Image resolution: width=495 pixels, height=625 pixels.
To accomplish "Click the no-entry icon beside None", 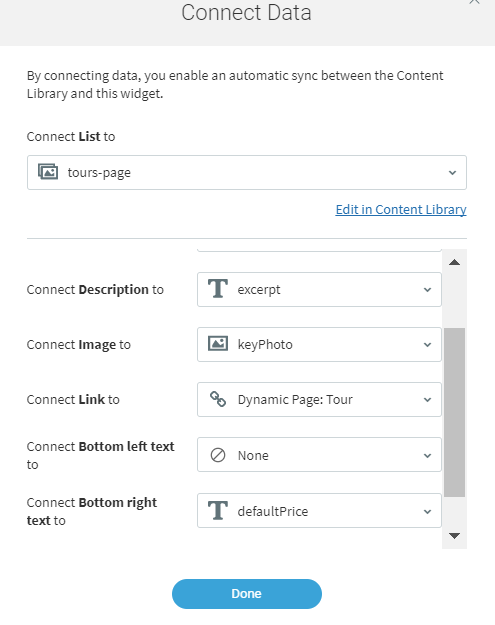I will 218,455.
